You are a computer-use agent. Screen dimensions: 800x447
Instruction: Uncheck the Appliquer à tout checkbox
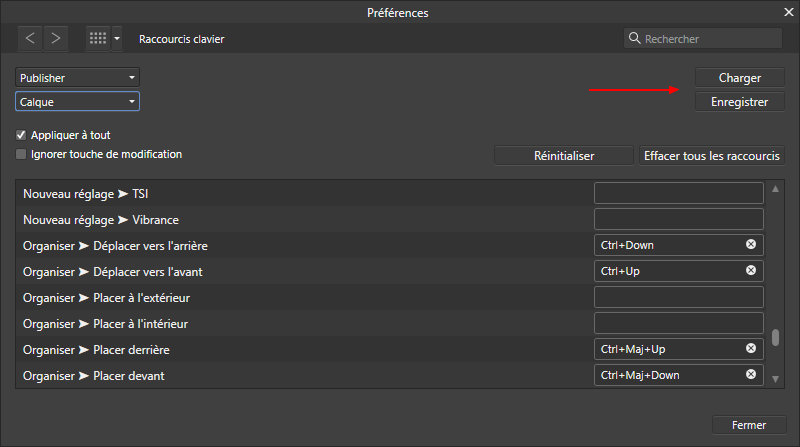21,135
